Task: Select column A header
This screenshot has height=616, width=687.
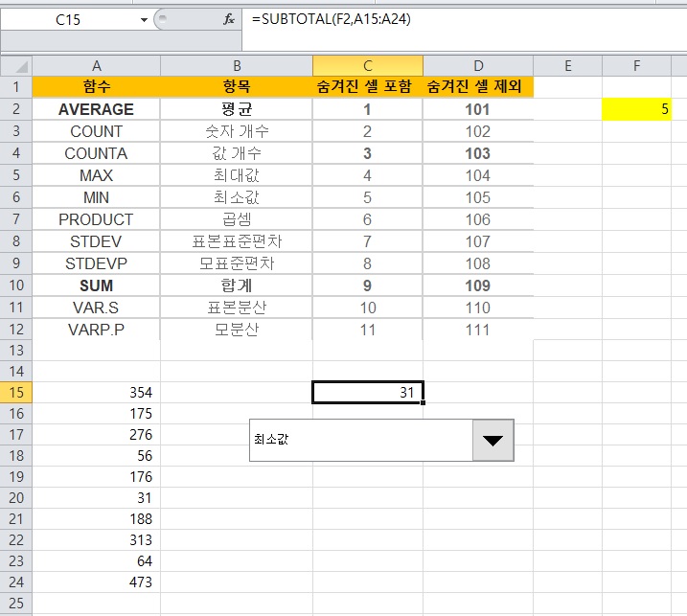Action: pos(97,65)
